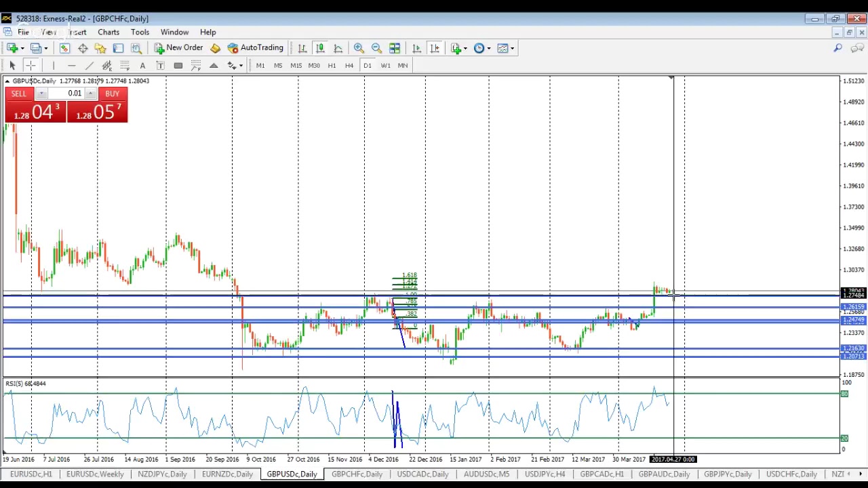This screenshot has height=488, width=868.
Task: Open the Window menu
Action: [174, 33]
